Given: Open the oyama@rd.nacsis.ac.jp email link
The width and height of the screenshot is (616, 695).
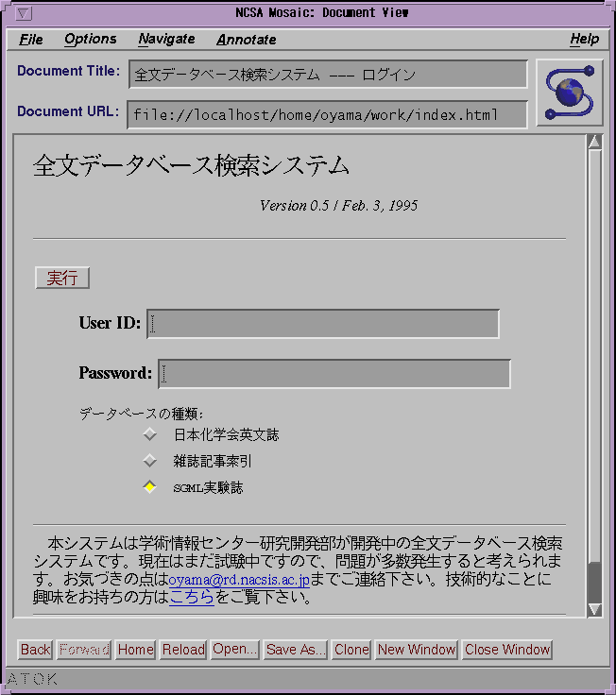Looking at the screenshot, I should pos(239,579).
